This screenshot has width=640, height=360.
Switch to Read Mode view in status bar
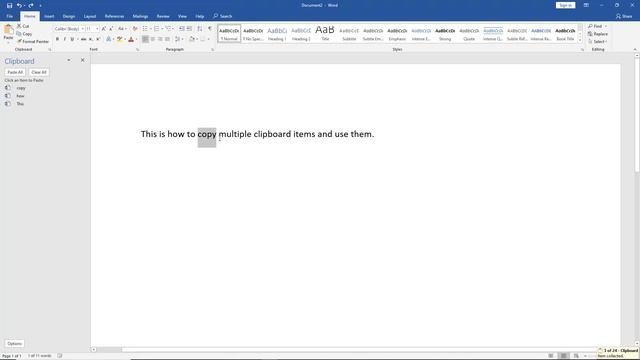click(551, 356)
